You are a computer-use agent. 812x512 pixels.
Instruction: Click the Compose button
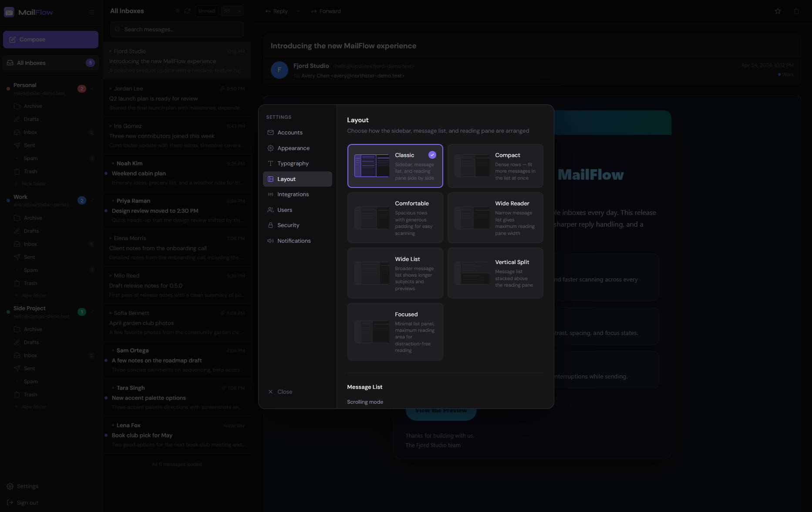coord(51,40)
